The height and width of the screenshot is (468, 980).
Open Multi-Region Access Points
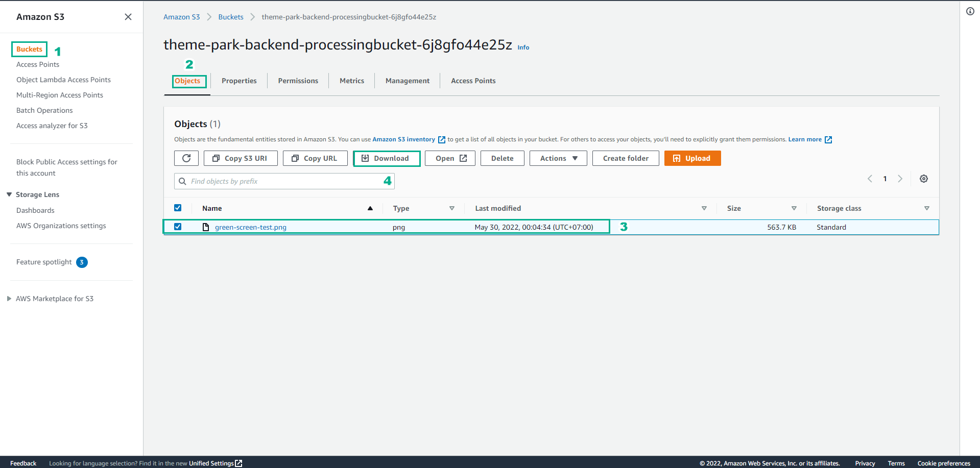coord(60,95)
